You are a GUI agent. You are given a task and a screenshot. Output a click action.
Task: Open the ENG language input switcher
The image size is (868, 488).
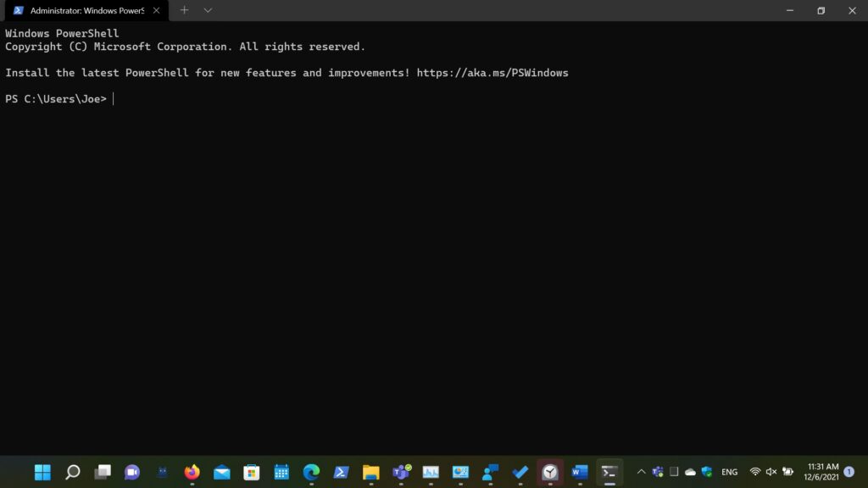tap(729, 472)
